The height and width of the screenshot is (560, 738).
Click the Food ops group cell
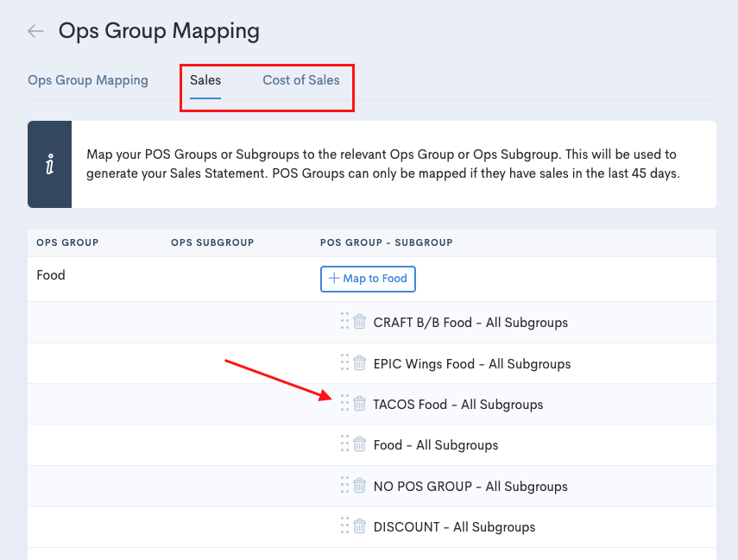pyautogui.click(x=51, y=276)
